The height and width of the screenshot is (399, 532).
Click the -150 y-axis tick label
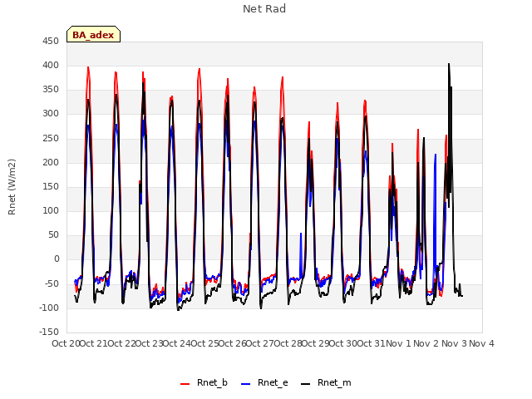(49, 332)
